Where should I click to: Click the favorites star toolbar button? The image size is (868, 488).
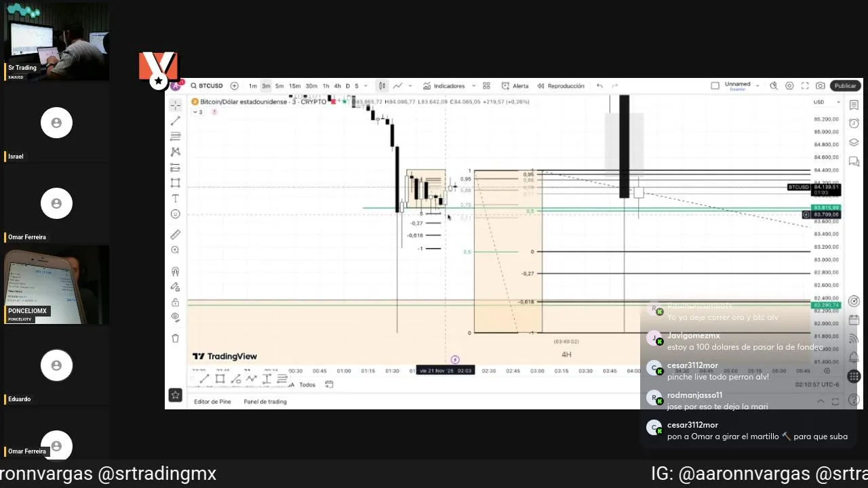point(176,395)
